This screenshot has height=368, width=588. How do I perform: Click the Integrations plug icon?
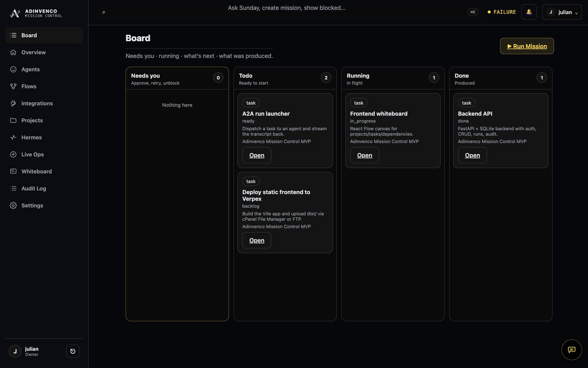(x=13, y=104)
